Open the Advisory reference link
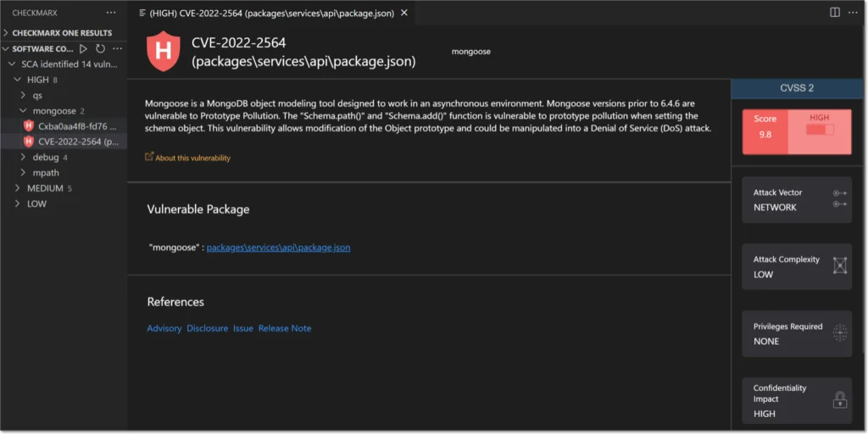Viewport: 868px width, 434px height. 164,328
